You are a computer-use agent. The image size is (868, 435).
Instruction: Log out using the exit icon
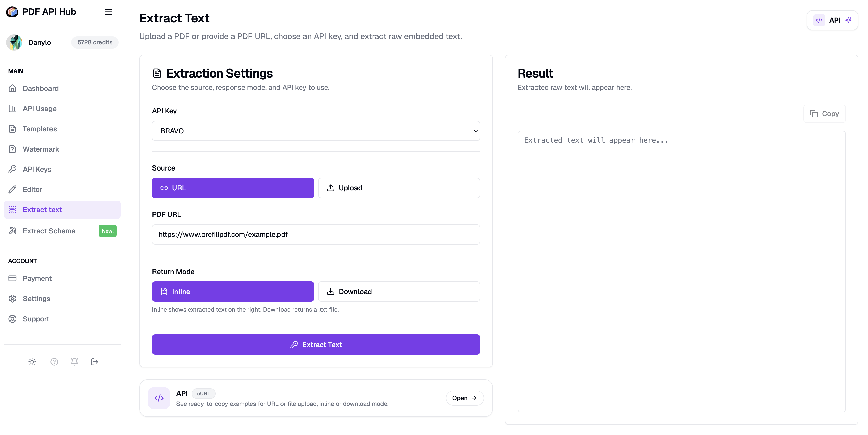click(x=95, y=362)
